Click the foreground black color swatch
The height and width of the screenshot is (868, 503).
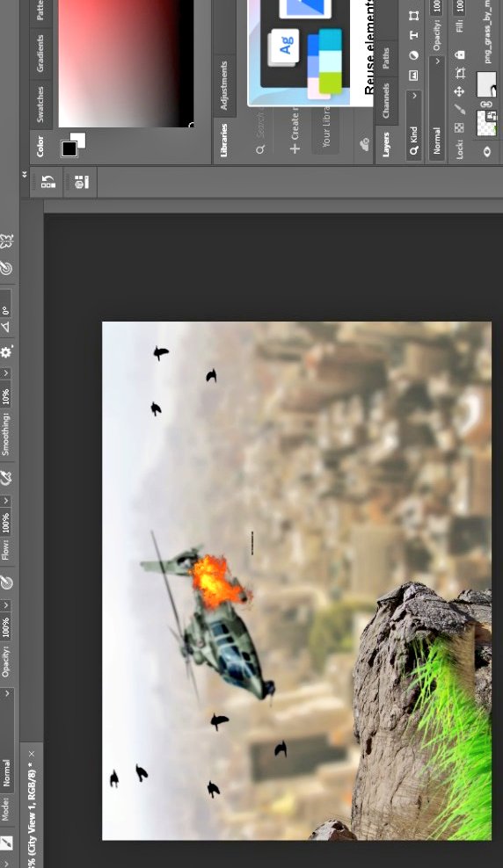pos(69,148)
